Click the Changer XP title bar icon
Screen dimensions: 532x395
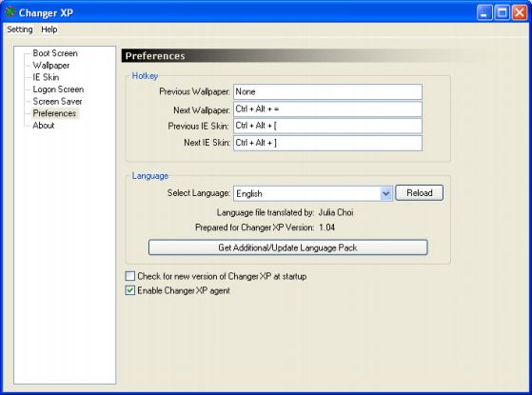(10, 13)
